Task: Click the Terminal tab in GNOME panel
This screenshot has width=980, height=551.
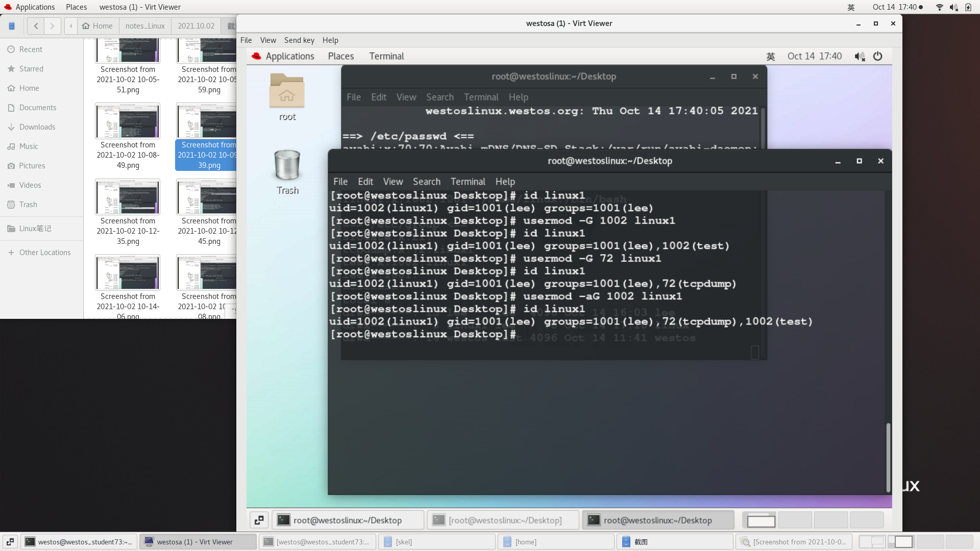Action: (x=387, y=56)
